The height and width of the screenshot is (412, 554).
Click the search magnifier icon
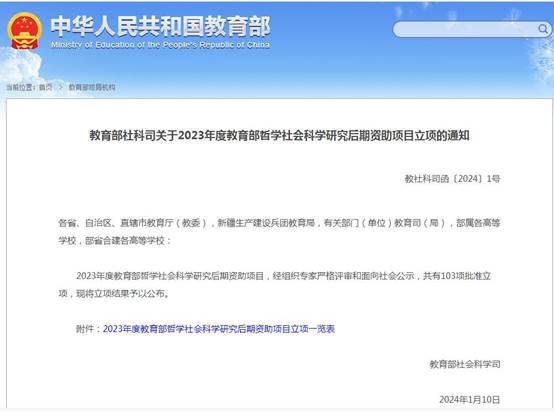pos(543,29)
